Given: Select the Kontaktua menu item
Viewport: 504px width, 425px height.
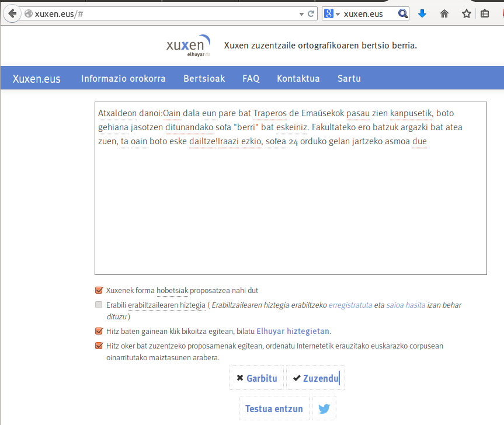Looking at the screenshot, I should coord(298,78).
